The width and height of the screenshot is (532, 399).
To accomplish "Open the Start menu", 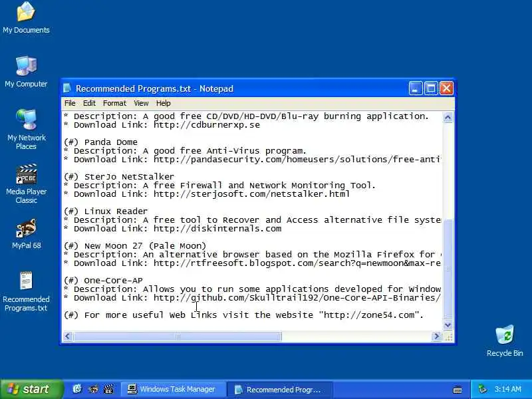I will tap(31, 389).
